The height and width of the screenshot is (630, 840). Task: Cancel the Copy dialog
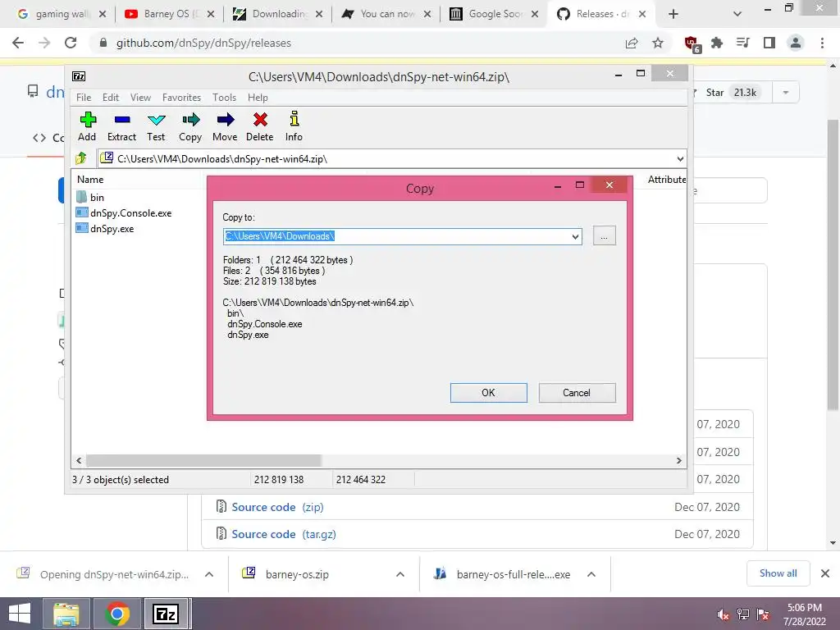pos(577,393)
